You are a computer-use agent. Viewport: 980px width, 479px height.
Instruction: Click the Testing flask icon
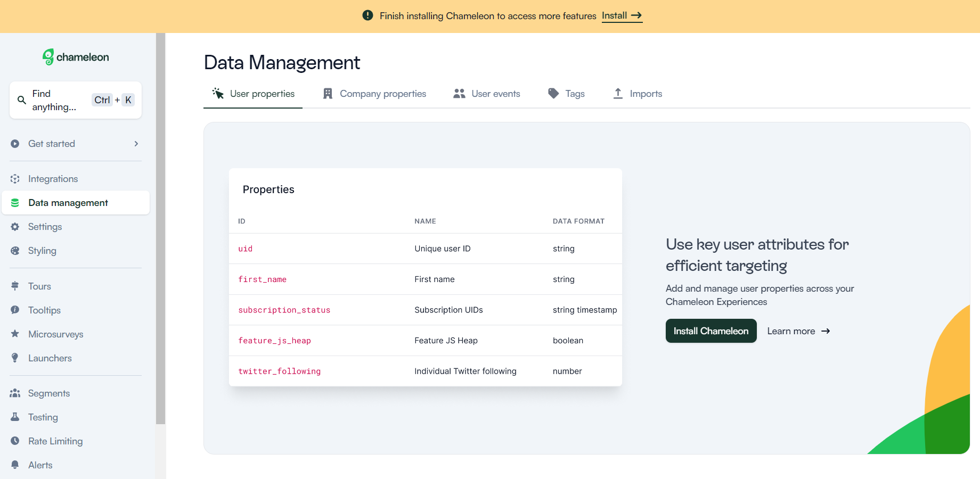15,417
